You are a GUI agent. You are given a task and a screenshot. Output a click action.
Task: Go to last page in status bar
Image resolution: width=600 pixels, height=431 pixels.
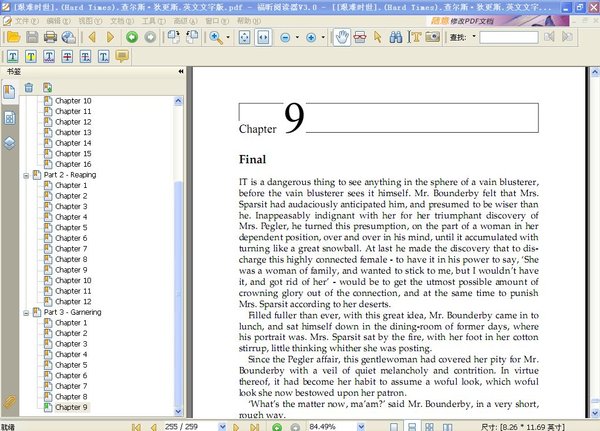(x=254, y=427)
